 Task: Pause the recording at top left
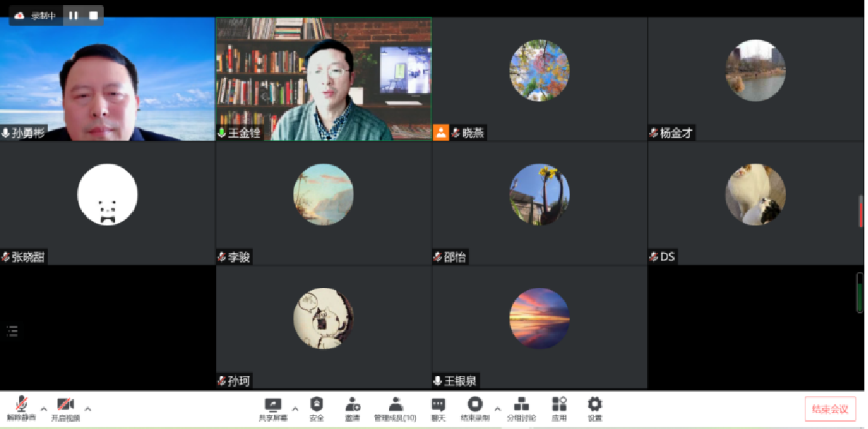pyautogui.click(x=73, y=15)
